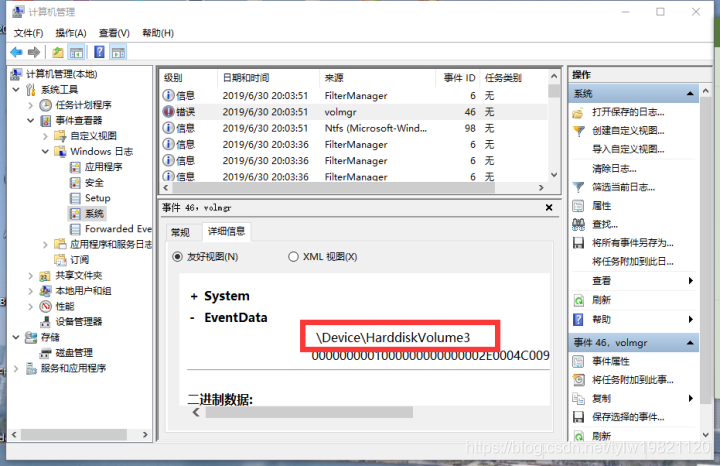Expand 应用程序和服务日志 node
This screenshot has height=466, width=720.
click(x=45, y=245)
